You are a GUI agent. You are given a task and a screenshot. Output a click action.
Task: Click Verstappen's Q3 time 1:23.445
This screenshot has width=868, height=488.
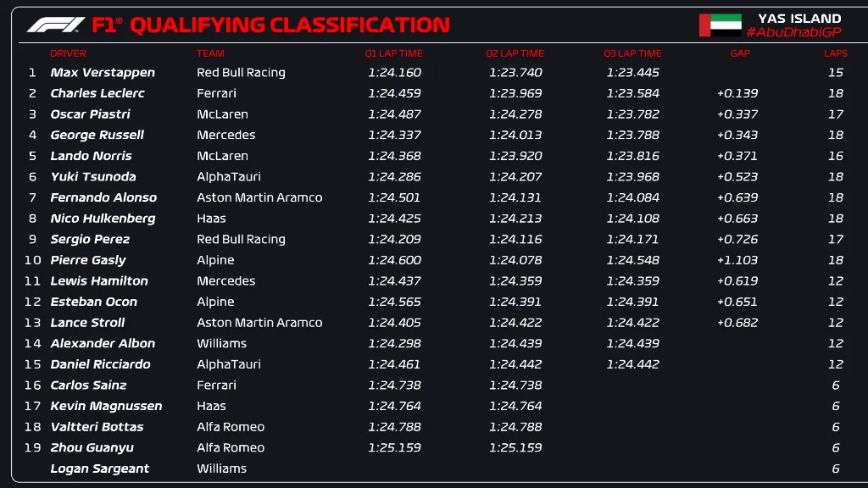pyautogui.click(x=632, y=73)
